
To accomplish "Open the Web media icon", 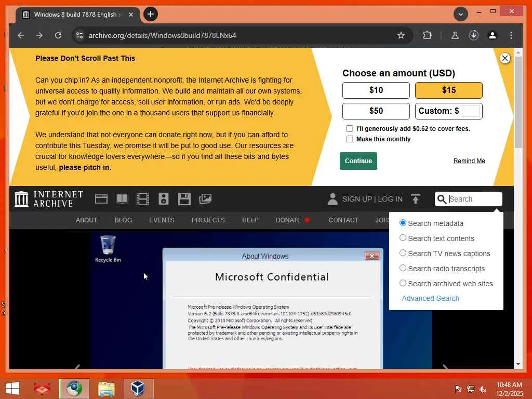I will pos(101,199).
